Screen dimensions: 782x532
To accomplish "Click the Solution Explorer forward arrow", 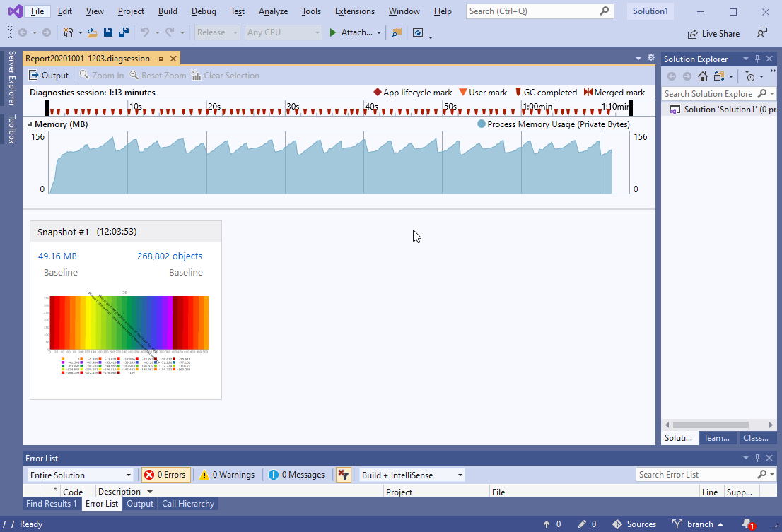I will [687, 76].
